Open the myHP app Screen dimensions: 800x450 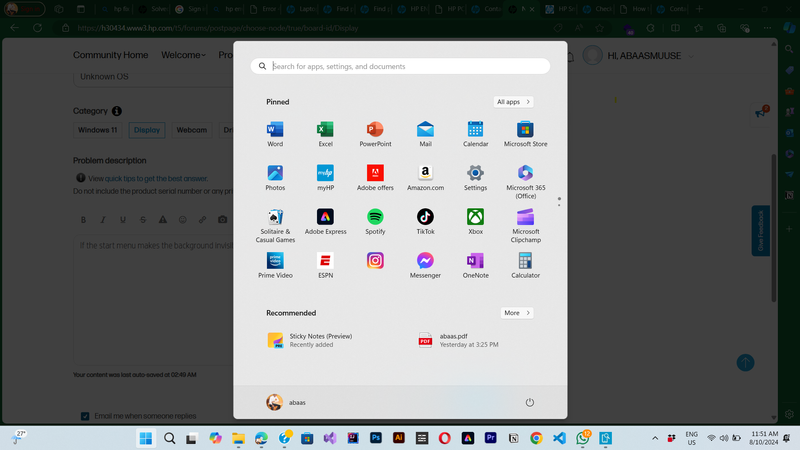coord(325,178)
